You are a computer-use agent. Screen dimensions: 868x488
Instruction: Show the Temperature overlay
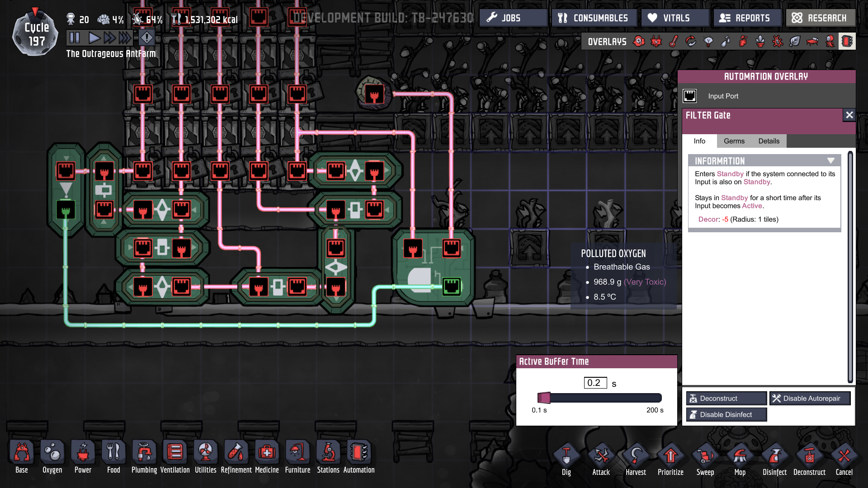674,42
